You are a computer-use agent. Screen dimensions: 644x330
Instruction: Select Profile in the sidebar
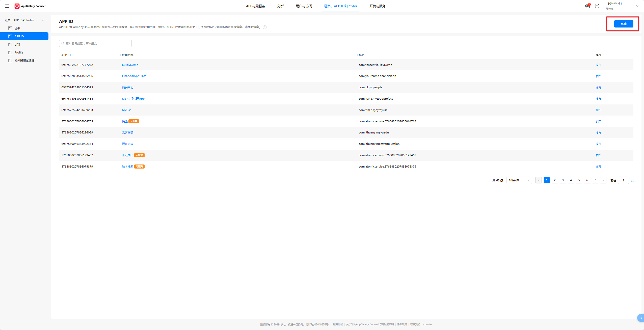[19, 52]
